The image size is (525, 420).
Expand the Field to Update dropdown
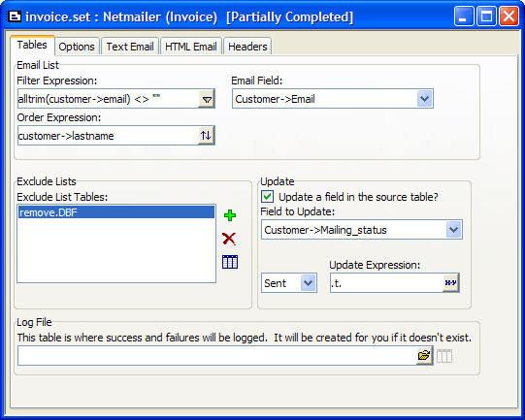pos(454,230)
